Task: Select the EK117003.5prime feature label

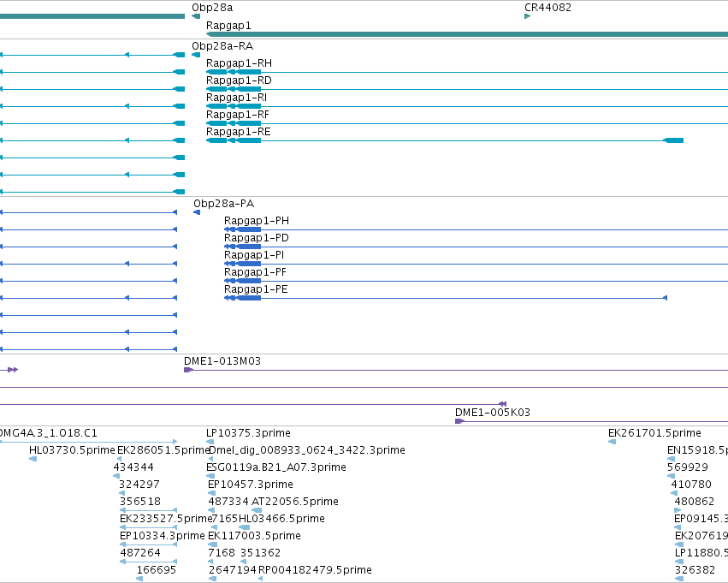Action: (x=254, y=536)
